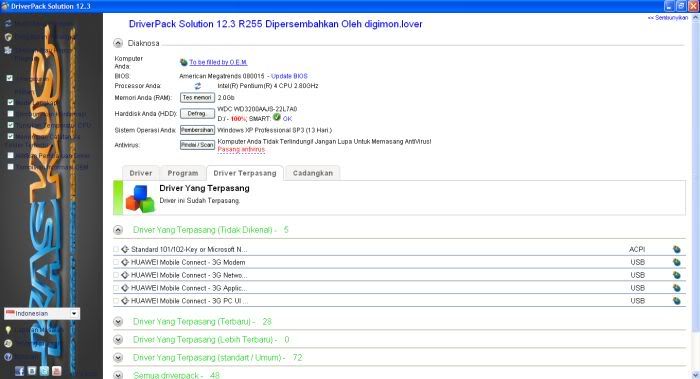Select the Driver Terpasang tab
The height and width of the screenshot is (379, 700).
click(245, 173)
